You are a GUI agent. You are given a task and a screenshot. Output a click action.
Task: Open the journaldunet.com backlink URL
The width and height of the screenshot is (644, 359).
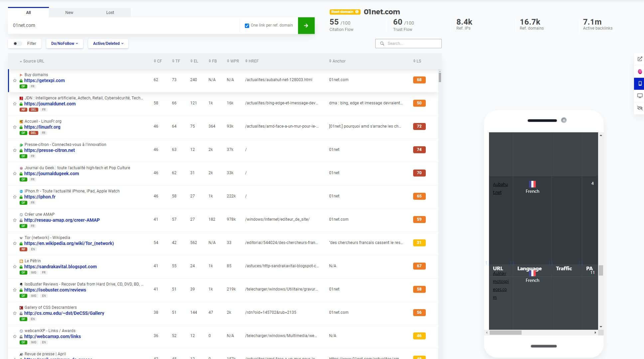tap(50, 104)
